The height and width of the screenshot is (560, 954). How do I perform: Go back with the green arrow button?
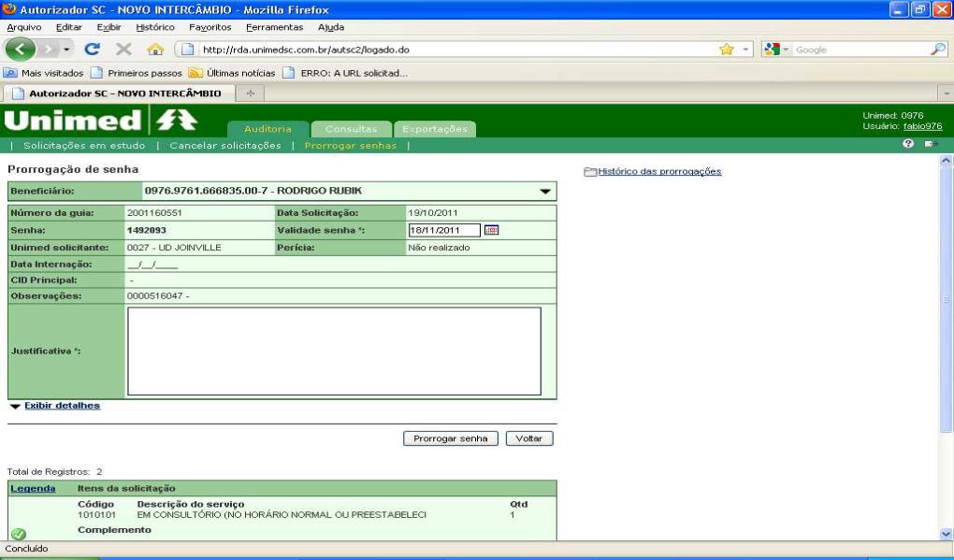point(20,50)
